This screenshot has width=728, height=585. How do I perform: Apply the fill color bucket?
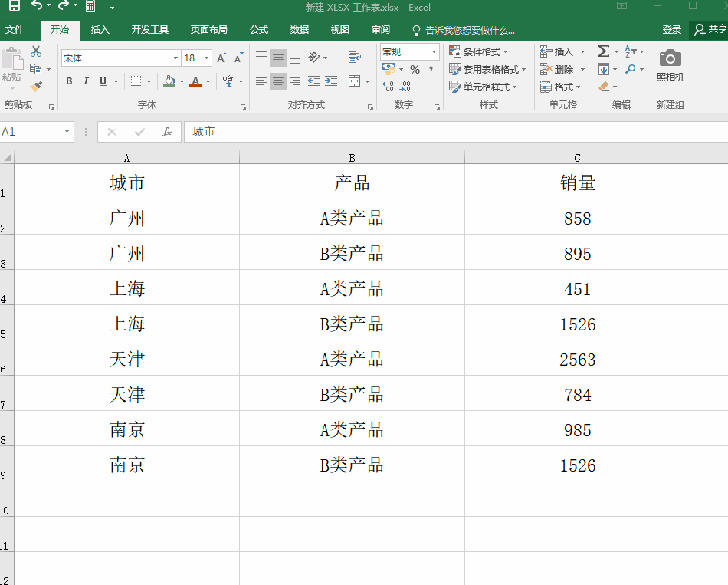click(169, 81)
